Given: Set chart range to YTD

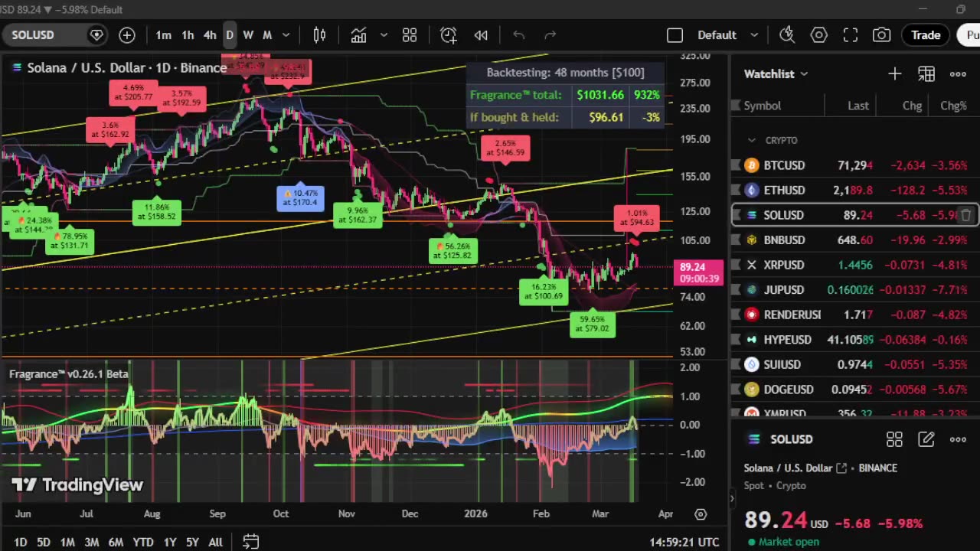Looking at the screenshot, I should [x=143, y=542].
